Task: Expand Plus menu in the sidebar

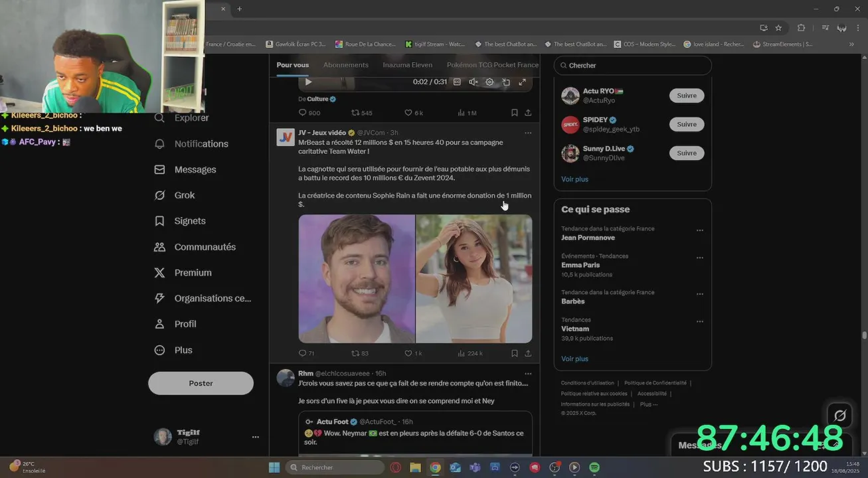Action: (173, 350)
